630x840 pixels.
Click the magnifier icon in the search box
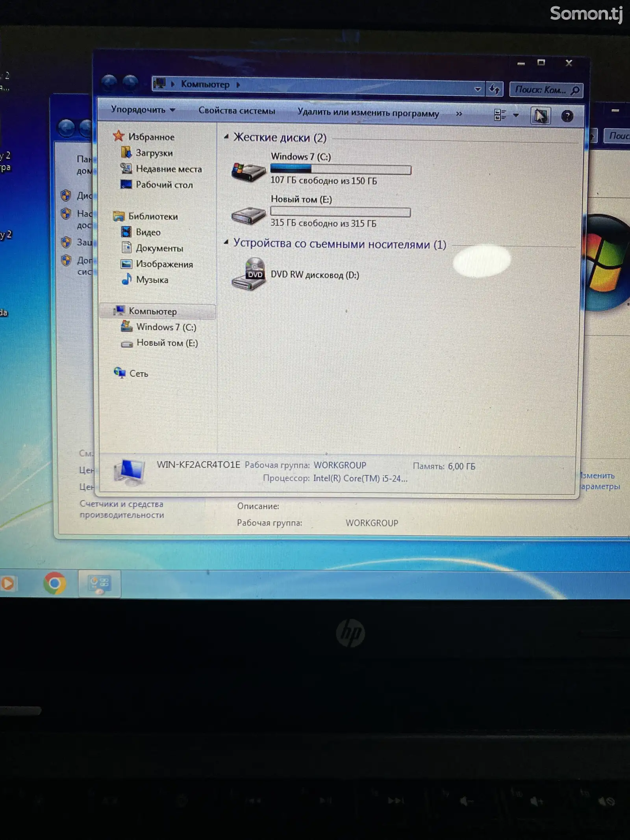[x=575, y=91]
